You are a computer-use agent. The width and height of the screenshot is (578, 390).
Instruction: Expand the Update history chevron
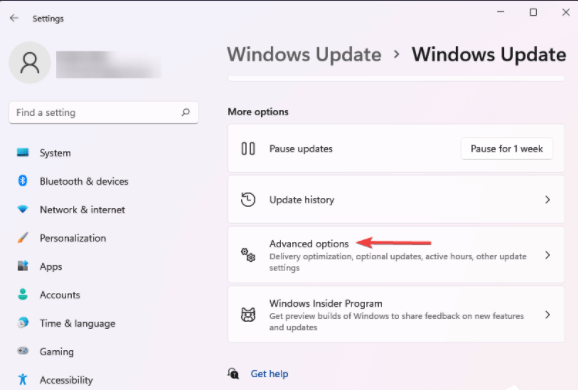coord(548,199)
